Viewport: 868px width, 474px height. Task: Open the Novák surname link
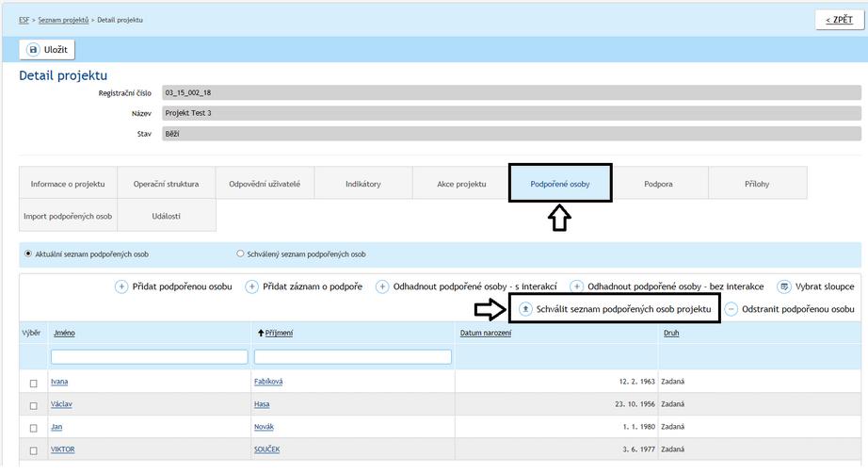pos(264,427)
